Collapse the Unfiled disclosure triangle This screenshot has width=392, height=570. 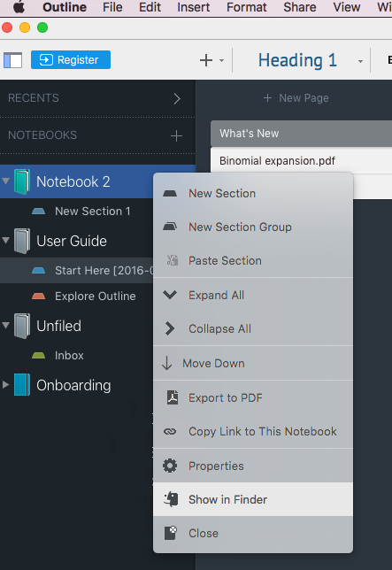pos(5,325)
